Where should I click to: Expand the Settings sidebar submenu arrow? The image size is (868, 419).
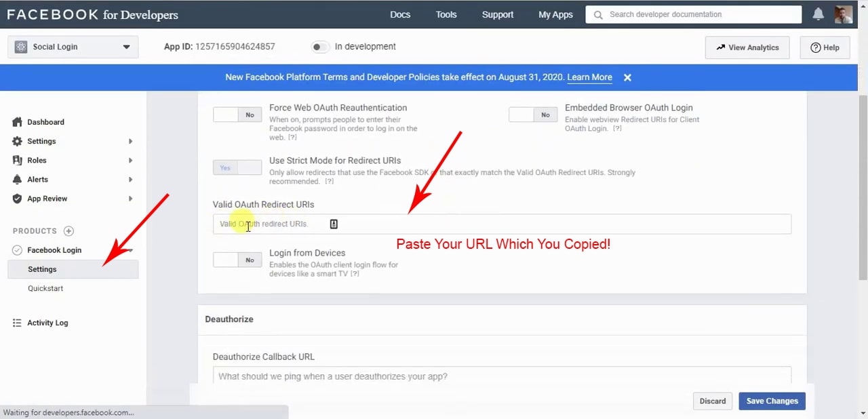[130, 141]
